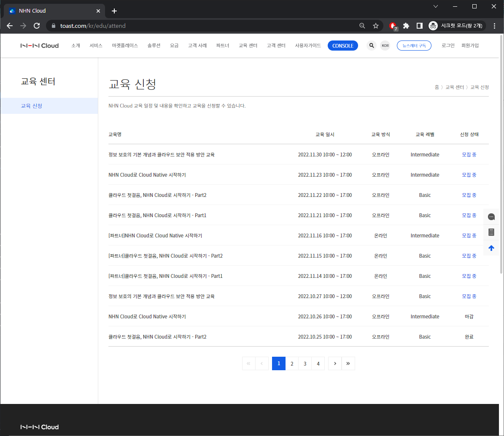Click 모집 중 for the 2022.10.27 course

pos(469,296)
